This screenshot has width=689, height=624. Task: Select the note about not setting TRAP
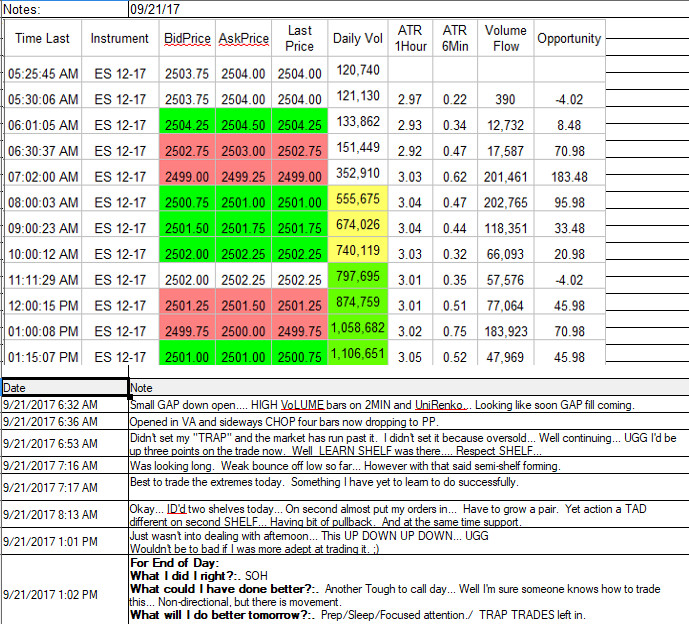[409, 443]
